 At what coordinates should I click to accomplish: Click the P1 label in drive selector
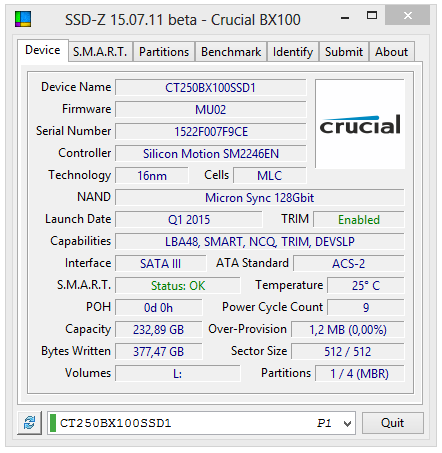pyautogui.click(x=324, y=423)
